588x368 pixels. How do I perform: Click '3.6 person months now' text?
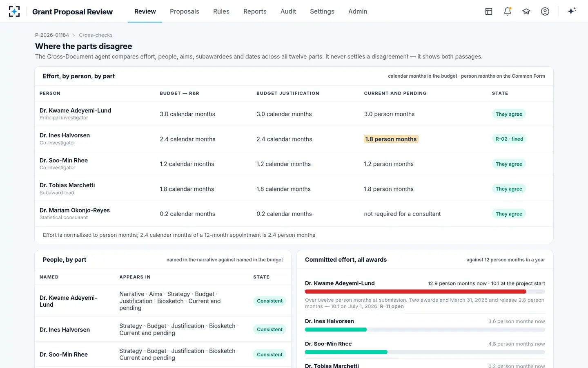pyautogui.click(x=517, y=321)
